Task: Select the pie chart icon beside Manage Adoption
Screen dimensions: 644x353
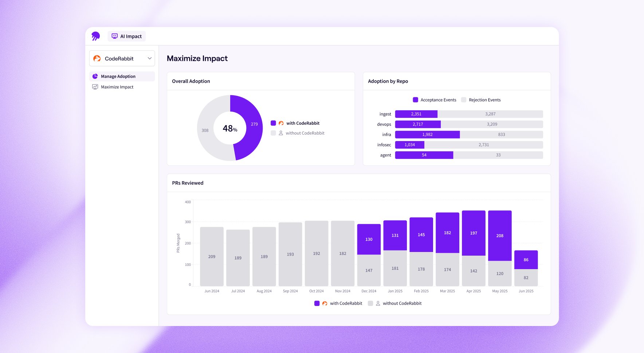Action: 95,76
